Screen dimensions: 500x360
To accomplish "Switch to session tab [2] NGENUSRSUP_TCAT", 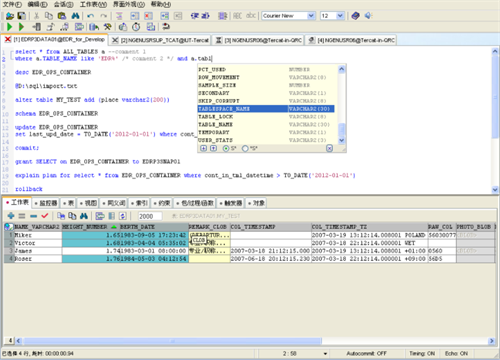I will click(161, 40).
